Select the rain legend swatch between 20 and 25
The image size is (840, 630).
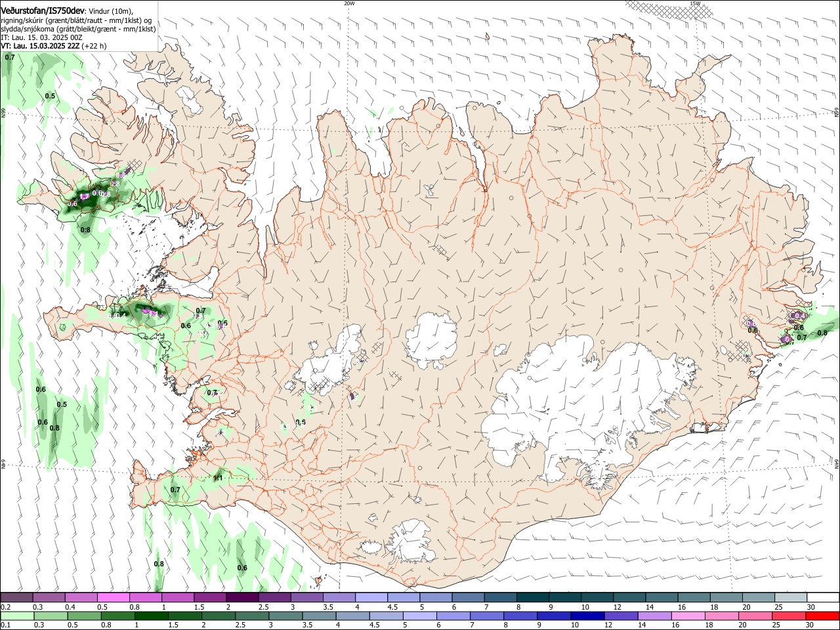(x=755, y=616)
